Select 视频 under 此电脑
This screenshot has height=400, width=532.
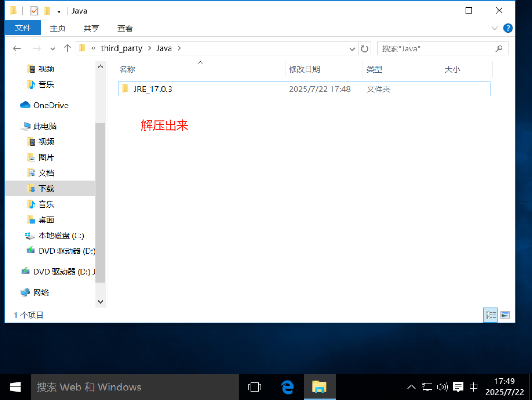pos(46,142)
